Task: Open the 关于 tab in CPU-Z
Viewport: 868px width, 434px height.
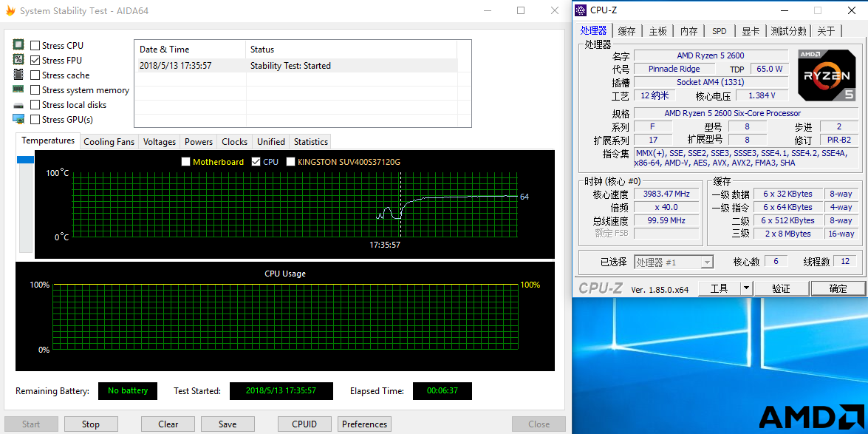Action: click(x=826, y=31)
